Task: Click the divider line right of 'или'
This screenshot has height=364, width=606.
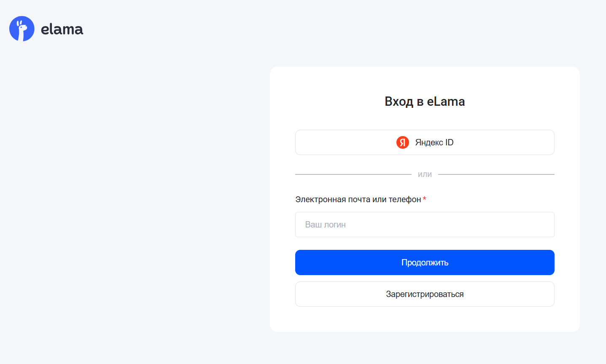Action: 496,174
